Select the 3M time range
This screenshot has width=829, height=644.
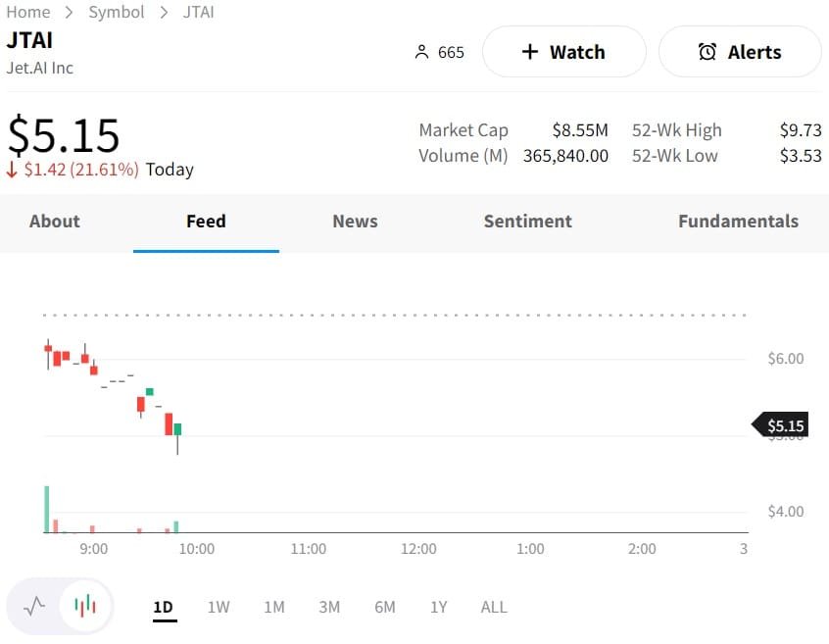tap(329, 607)
